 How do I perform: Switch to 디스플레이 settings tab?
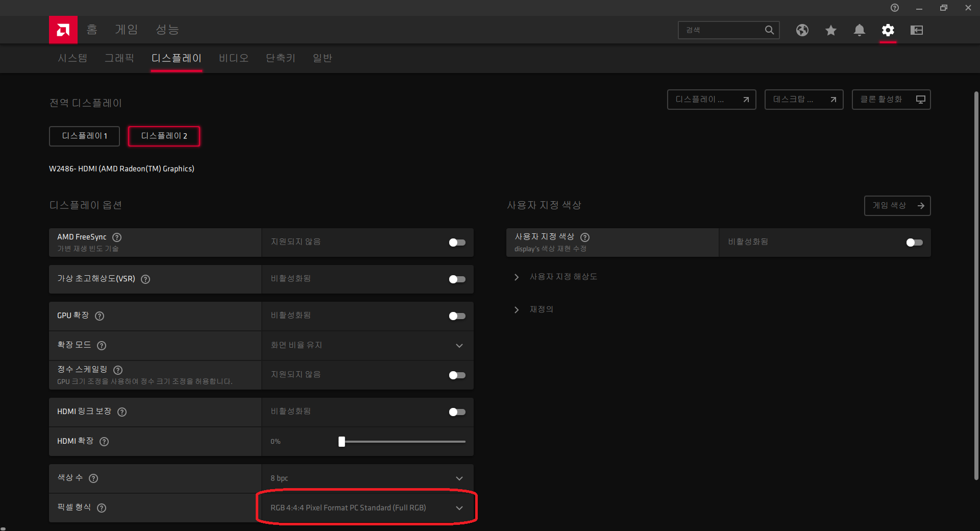click(x=177, y=58)
